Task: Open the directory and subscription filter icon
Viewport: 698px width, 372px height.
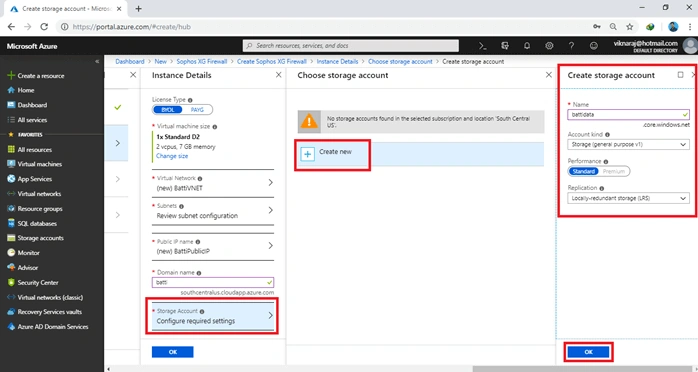Action: coord(505,46)
